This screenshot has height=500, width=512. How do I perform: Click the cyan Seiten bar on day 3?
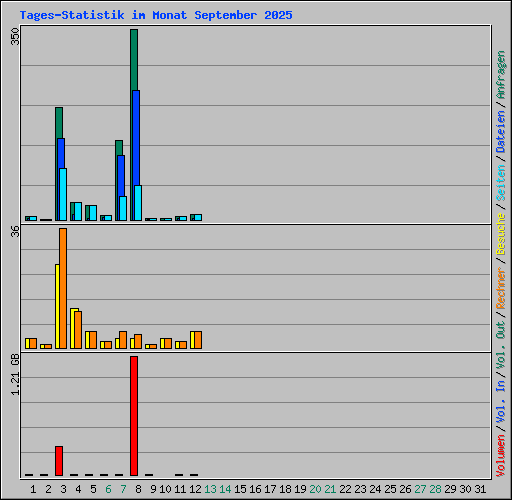click(x=63, y=194)
